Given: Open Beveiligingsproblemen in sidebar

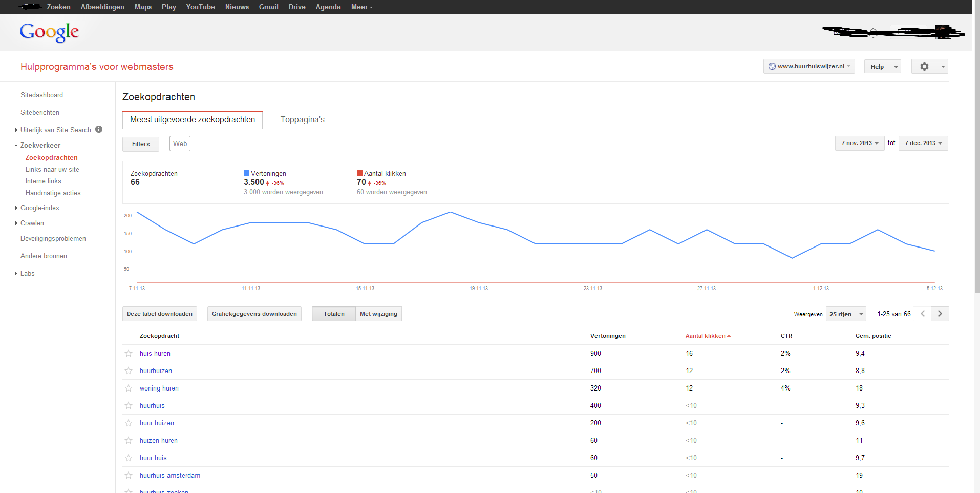Looking at the screenshot, I should click(53, 239).
